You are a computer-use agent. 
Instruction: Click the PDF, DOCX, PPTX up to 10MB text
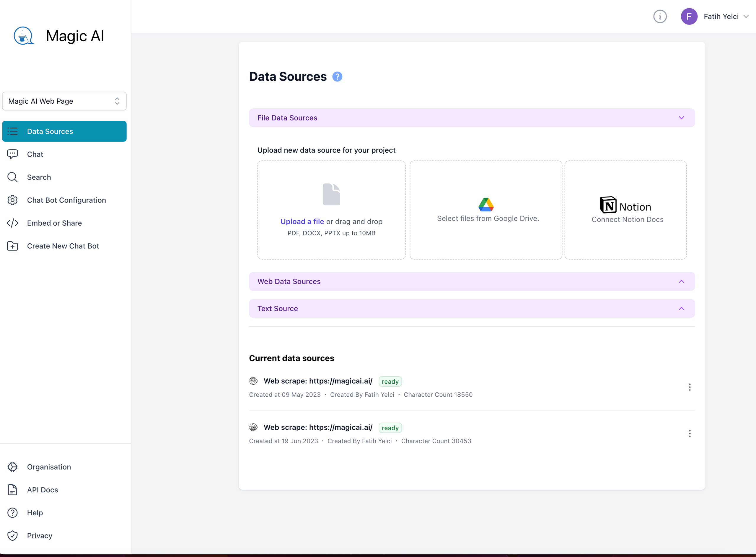[x=331, y=233]
